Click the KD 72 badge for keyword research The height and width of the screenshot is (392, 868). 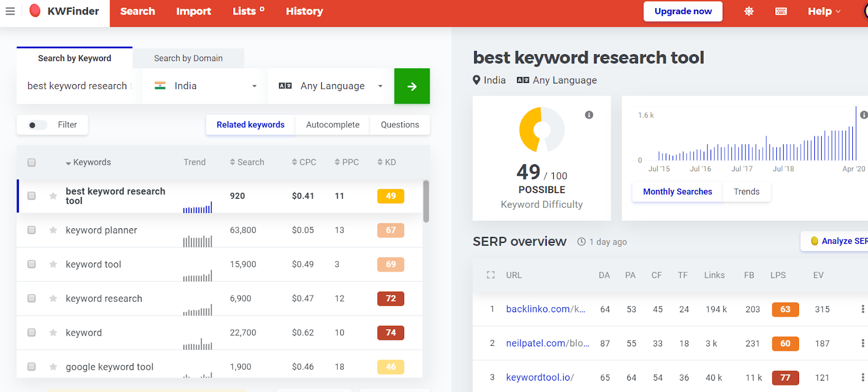click(391, 298)
